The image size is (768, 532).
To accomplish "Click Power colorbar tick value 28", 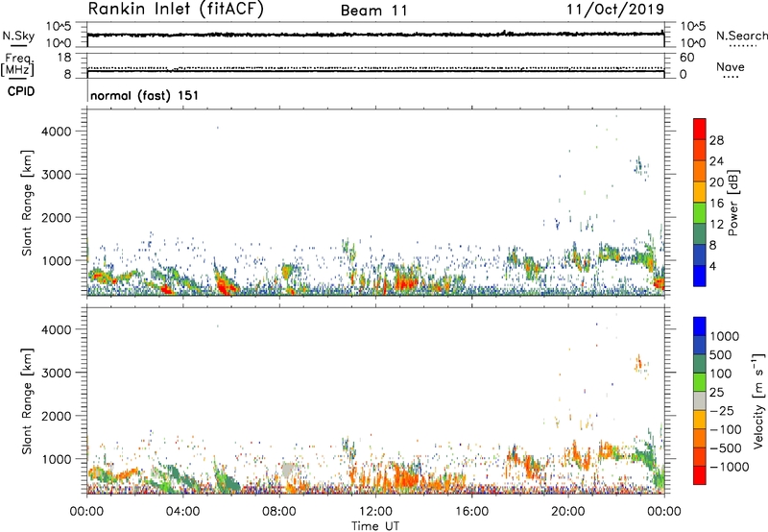I will [x=716, y=140].
